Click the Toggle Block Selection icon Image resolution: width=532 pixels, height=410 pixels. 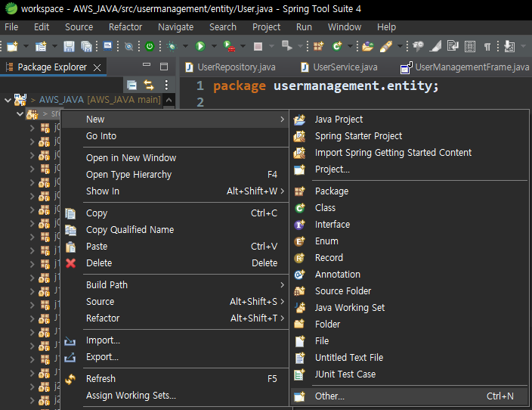click(470, 46)
